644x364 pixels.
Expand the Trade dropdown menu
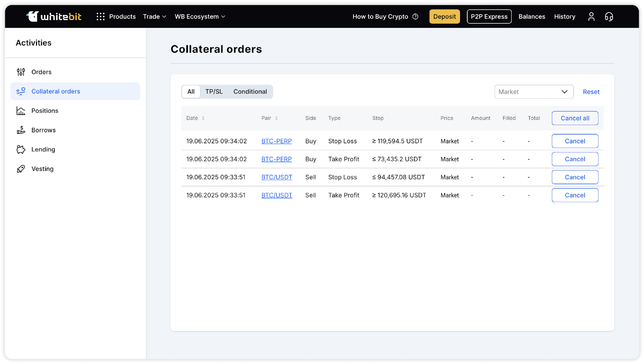[x=155, y=16]
